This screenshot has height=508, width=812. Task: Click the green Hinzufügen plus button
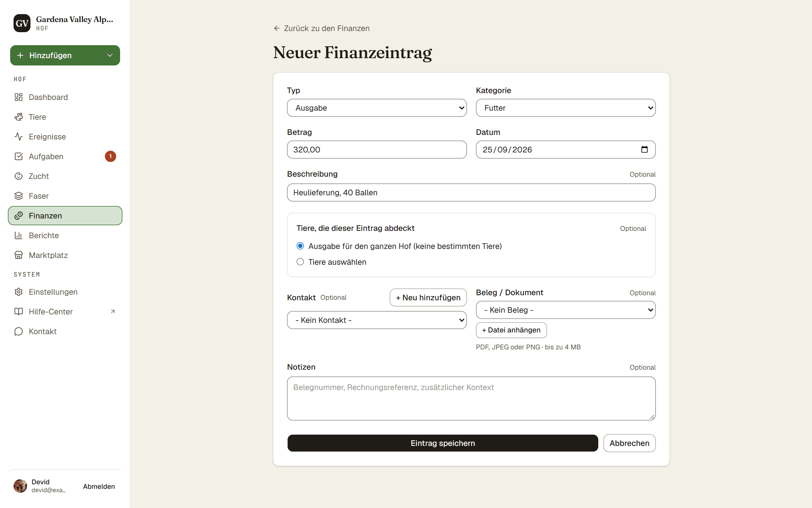(x=65, y=55)
